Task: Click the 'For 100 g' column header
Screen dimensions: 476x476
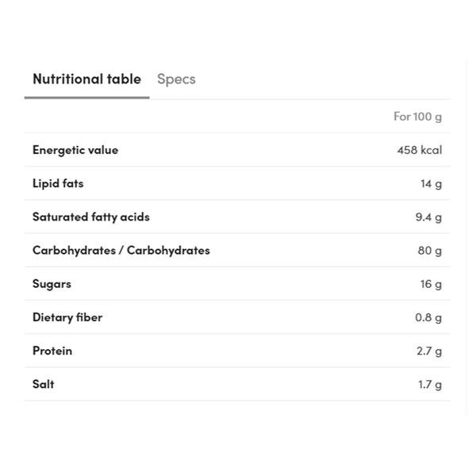Action: coord(417,116)
